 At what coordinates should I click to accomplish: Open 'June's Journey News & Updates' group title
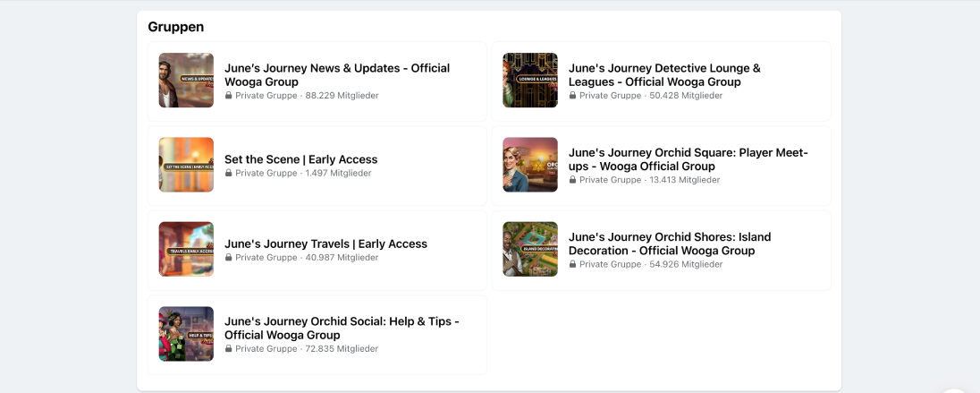(337, 75)
